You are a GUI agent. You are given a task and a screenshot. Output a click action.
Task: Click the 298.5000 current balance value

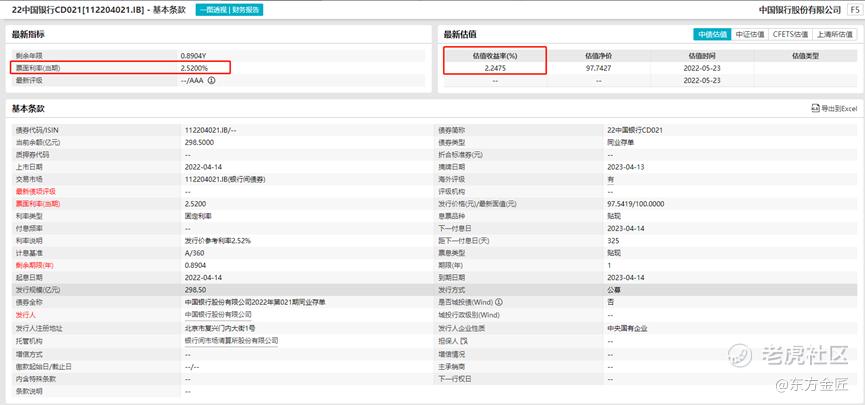pos(199,142)
